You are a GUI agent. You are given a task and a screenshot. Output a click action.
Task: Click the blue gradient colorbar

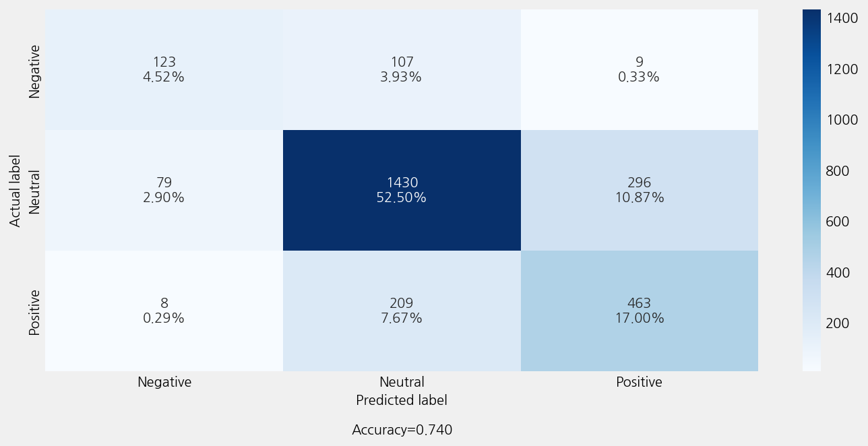coord(811,190)
